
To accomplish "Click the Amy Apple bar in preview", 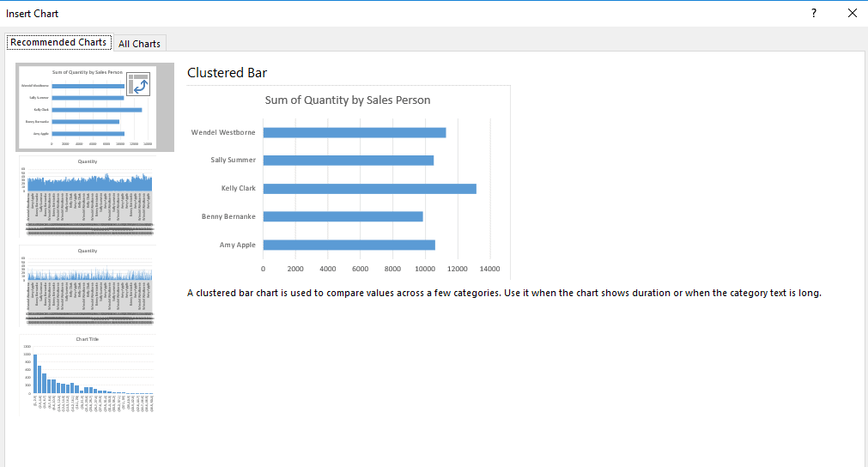I will (x=349, y=245).
